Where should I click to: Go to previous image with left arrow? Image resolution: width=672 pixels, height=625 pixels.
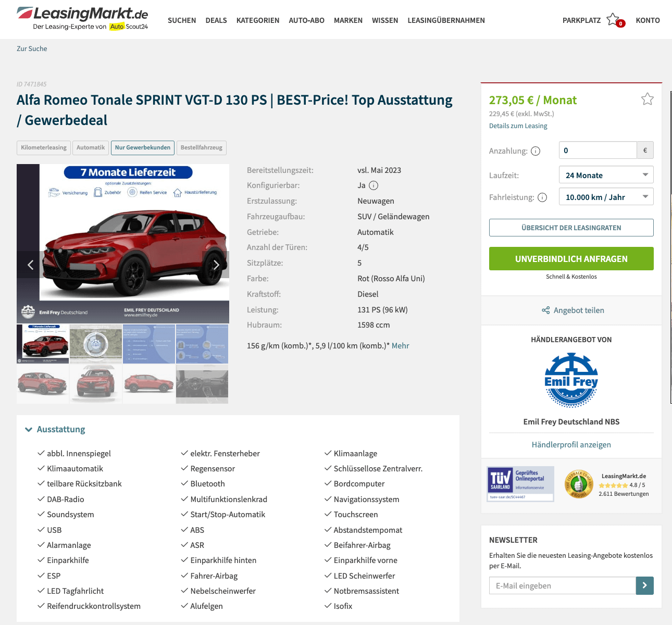click(30, 265)
